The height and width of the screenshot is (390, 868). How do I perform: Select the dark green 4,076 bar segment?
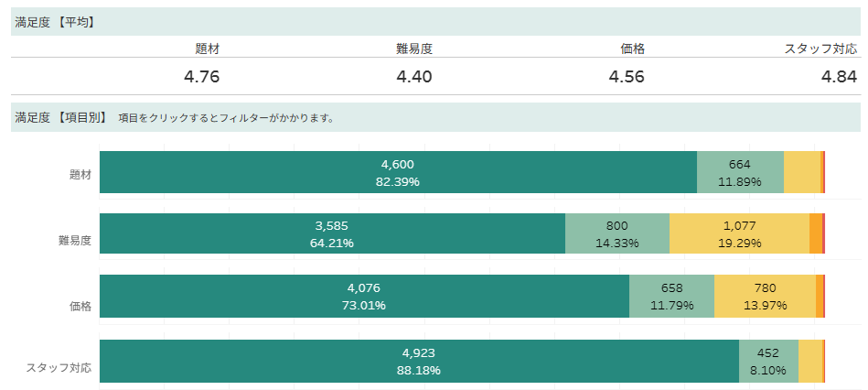click(x=364, y=297)
